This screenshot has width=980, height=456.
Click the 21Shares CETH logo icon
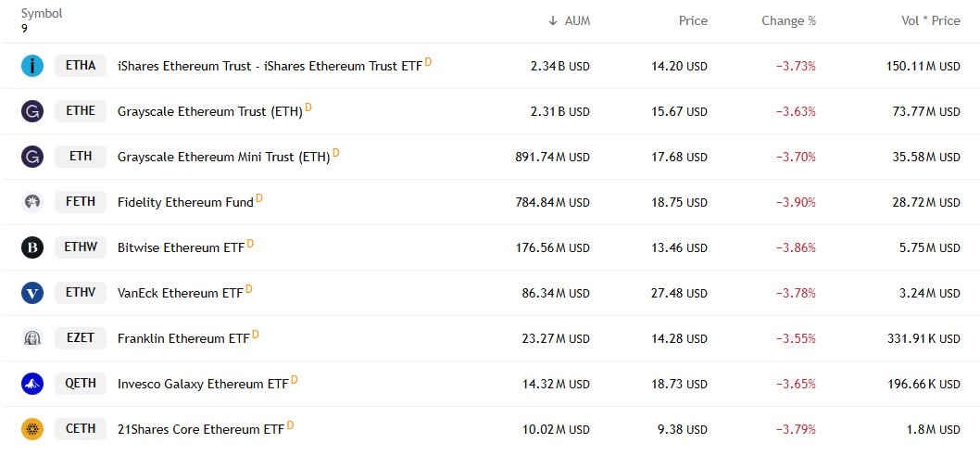coord(32,429)
